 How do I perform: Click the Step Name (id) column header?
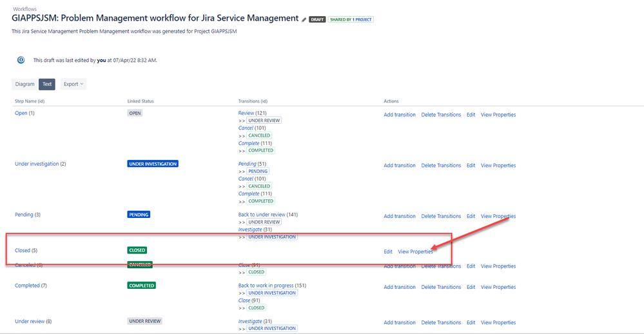30,101
